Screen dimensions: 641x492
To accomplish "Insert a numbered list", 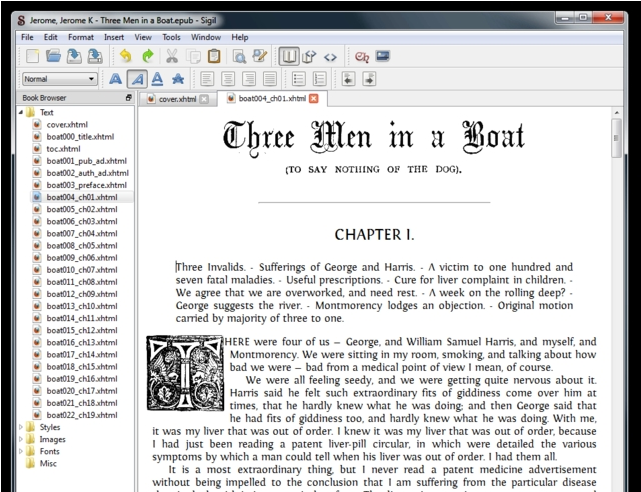I will point(320,79).
